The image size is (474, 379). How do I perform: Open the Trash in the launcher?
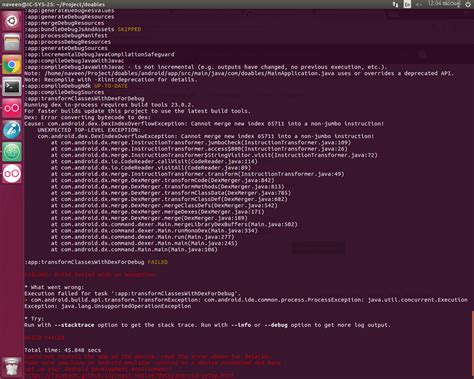[x=12, y=366]
